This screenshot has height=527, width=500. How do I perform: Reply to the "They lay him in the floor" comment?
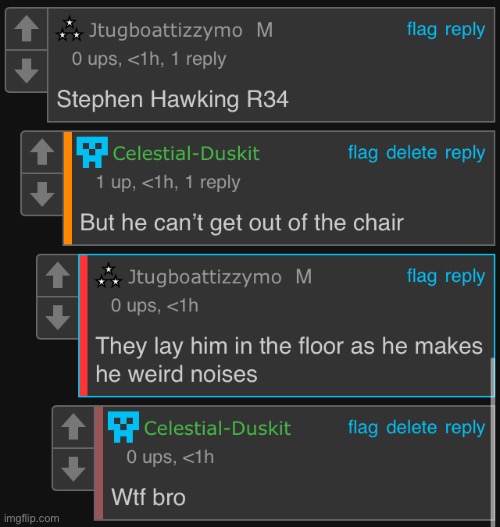pyautogui.click(x=465, y=276)
